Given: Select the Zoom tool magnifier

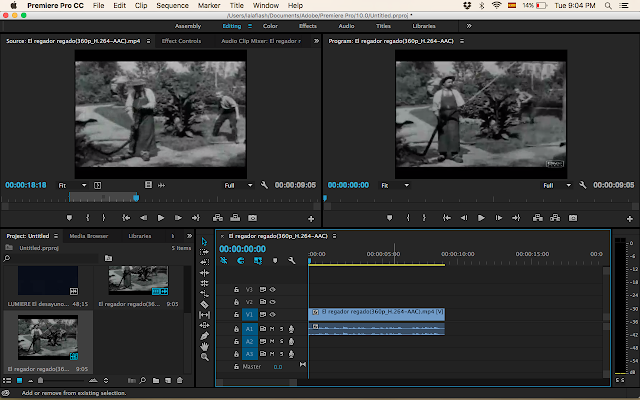Looking at the screenshot, I should click(204, 357).
